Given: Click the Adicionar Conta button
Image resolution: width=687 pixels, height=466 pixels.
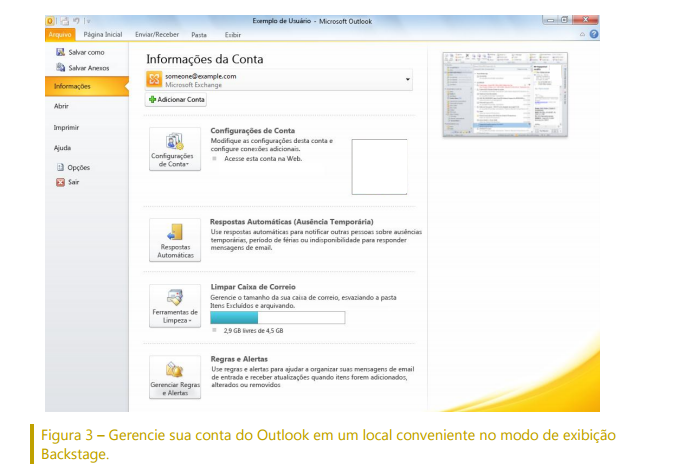Looking at the screenshot, I should [177, 100].
